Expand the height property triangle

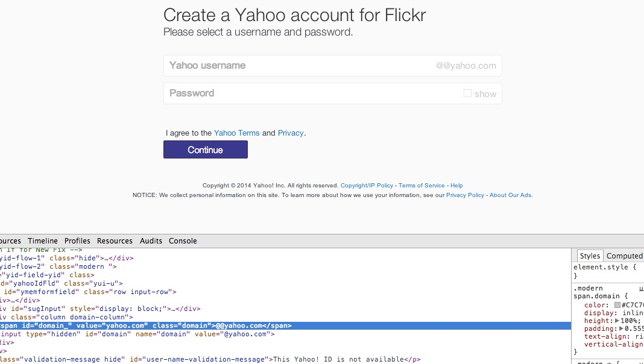pyautogui.click(x=617, y=321)
